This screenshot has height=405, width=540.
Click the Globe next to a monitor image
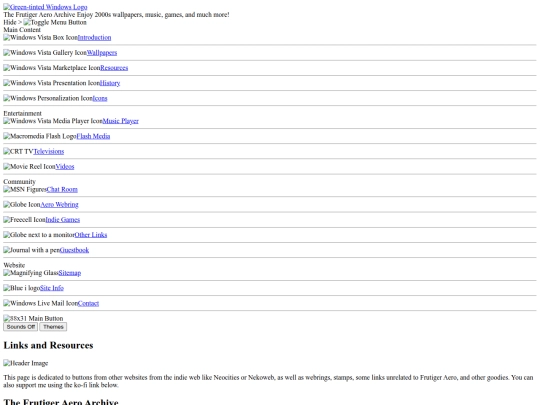coord(39,235)
